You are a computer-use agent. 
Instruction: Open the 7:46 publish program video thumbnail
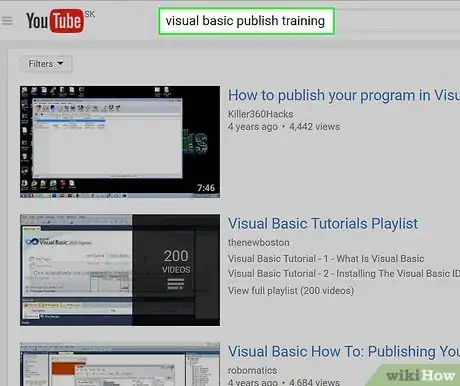[x=120, y=142]
